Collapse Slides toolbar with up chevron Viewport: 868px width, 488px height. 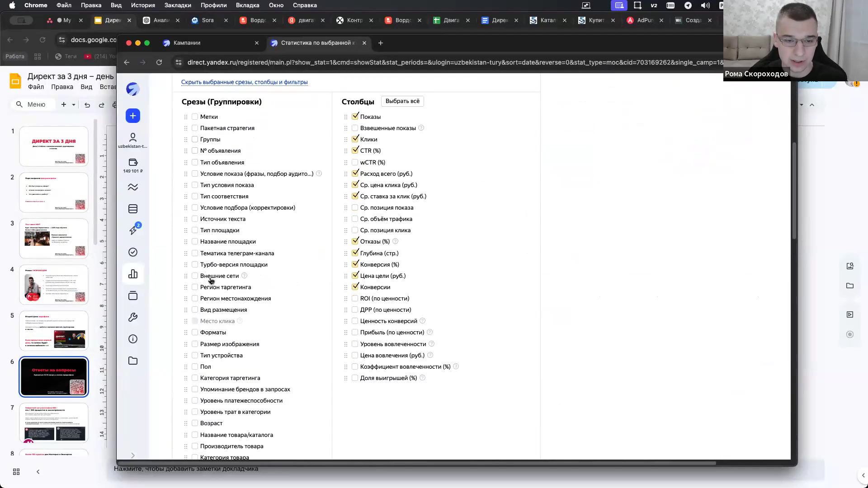click(812, 105)
